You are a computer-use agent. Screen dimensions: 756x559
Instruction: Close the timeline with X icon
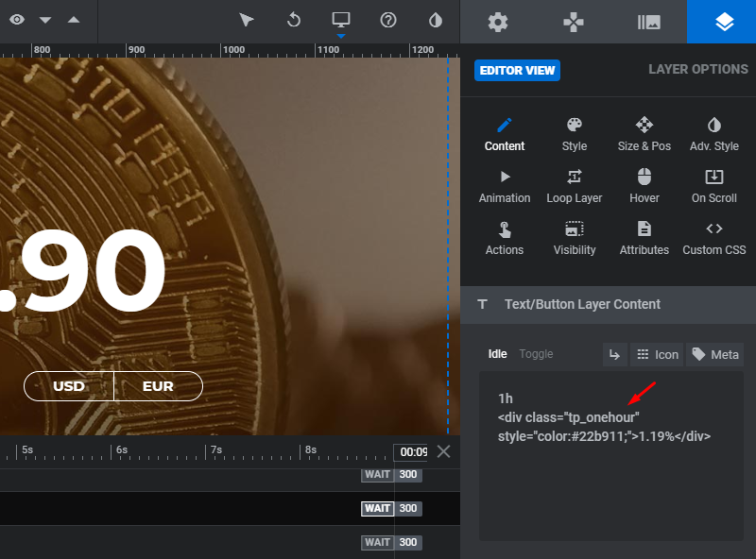(443, 451)
